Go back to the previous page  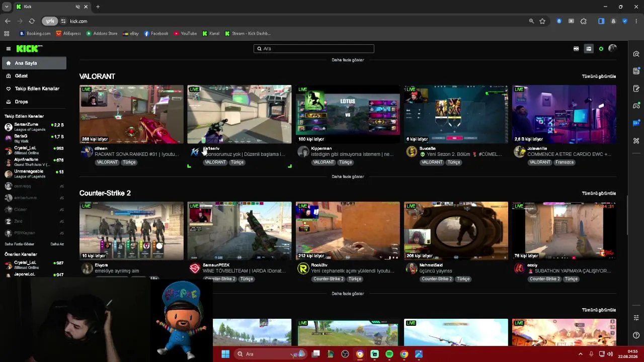click(8, 21)
